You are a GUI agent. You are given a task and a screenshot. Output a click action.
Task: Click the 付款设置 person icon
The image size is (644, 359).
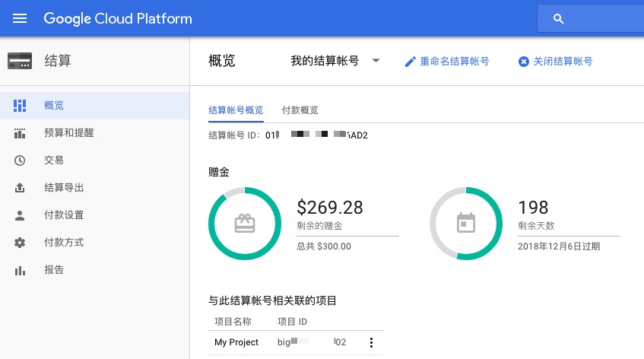tap(20, 215)
